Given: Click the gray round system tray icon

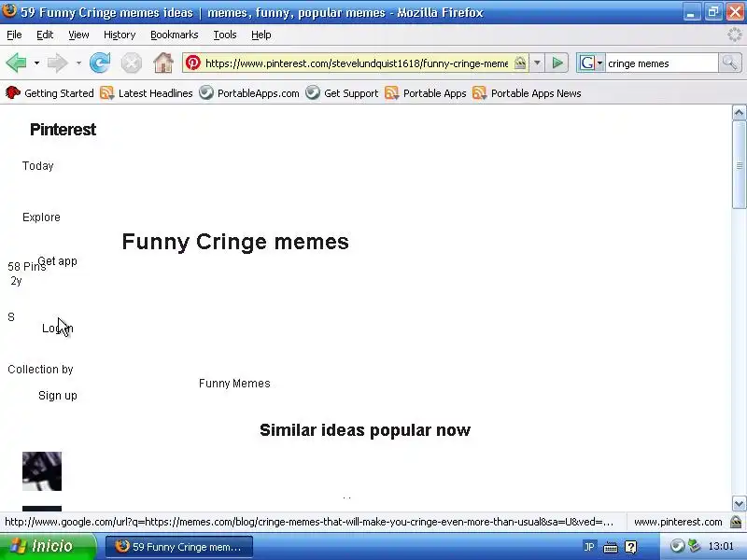Looking at the screenshot, I should [x=676, y=546].
